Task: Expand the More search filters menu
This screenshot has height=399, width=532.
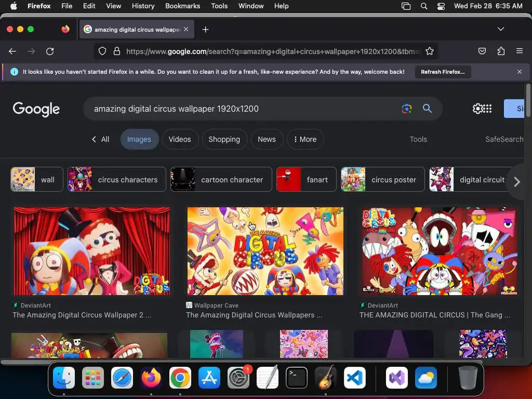Action: click(x=305, y=139)
